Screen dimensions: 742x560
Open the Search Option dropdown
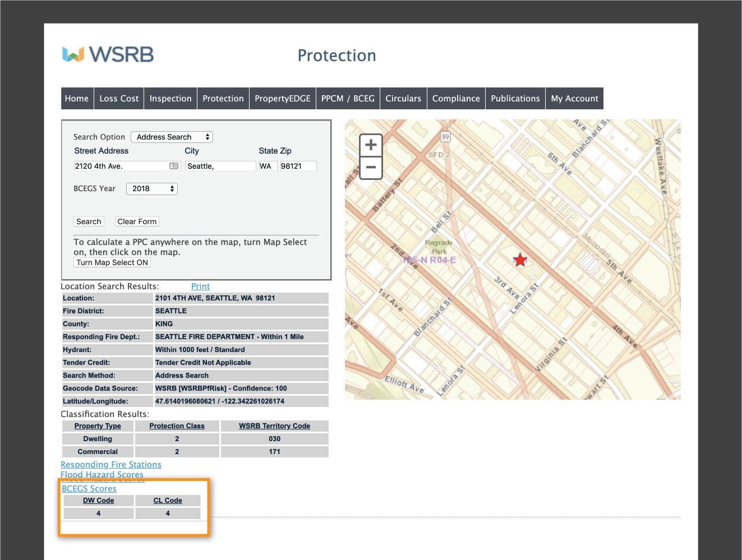(171, 136)
